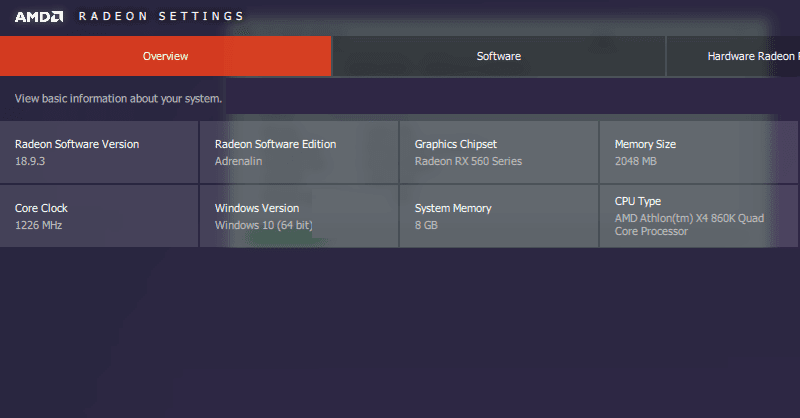This screenshot has height=418, width=800.
Task: Click the System Memory label
Action: pos(453,209)
